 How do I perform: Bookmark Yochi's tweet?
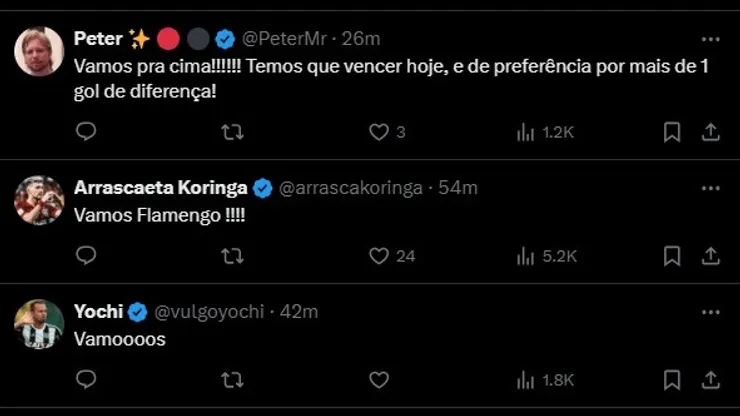tap(672, 380)
